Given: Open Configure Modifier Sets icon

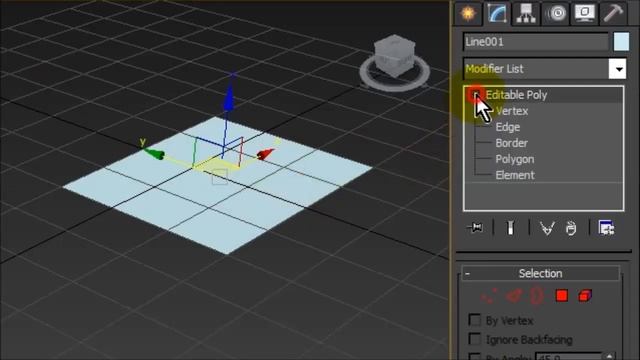Looking at the screenshot, I should click(606, 227).
